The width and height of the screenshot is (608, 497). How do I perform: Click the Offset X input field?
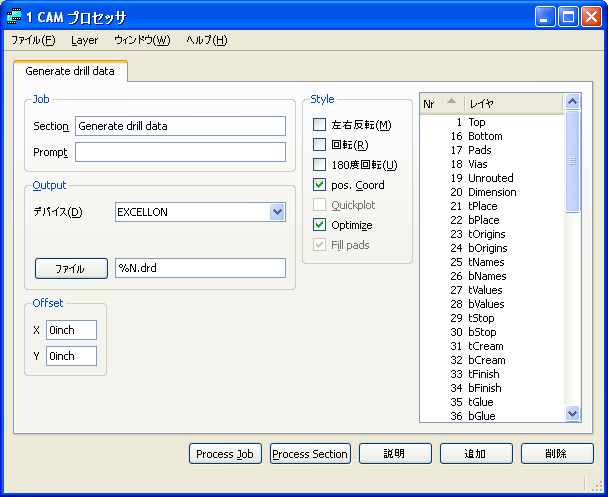click(x=71, y=330)
